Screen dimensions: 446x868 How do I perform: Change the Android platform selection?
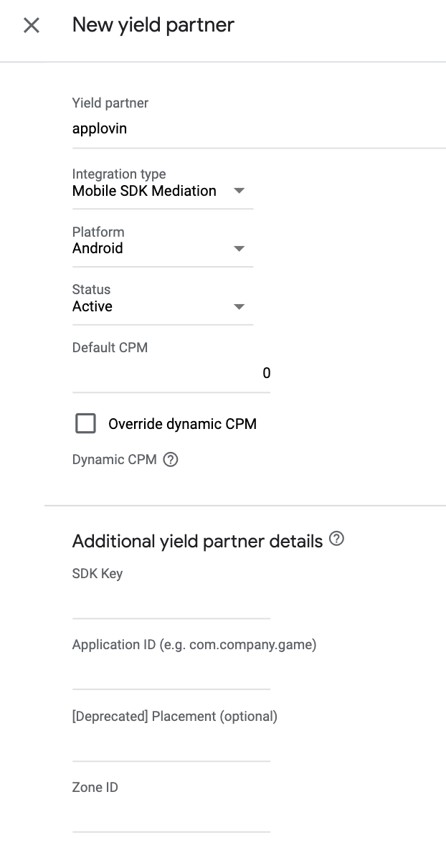tap(98, 249)
